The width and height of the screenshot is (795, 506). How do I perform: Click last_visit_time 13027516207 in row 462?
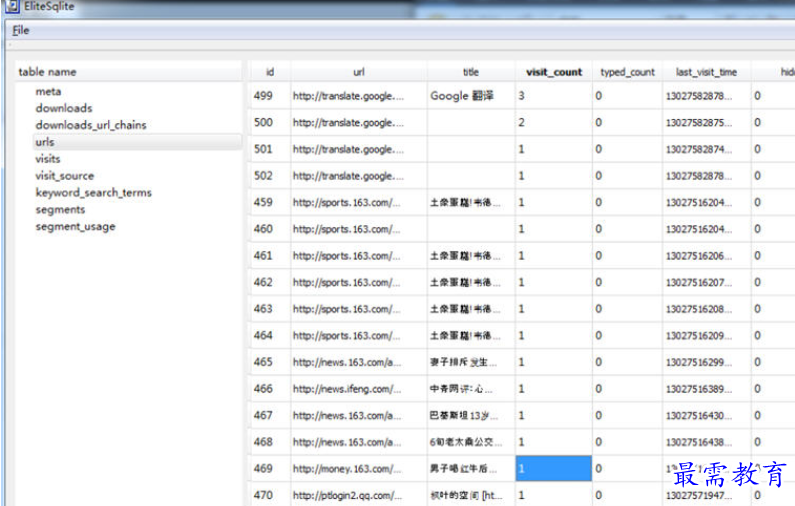tap(706, 282)
